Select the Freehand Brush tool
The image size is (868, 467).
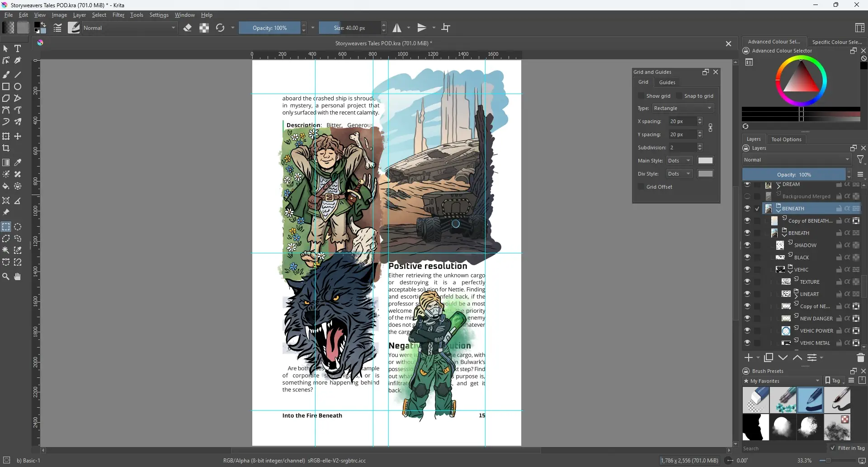click(6, 74)
